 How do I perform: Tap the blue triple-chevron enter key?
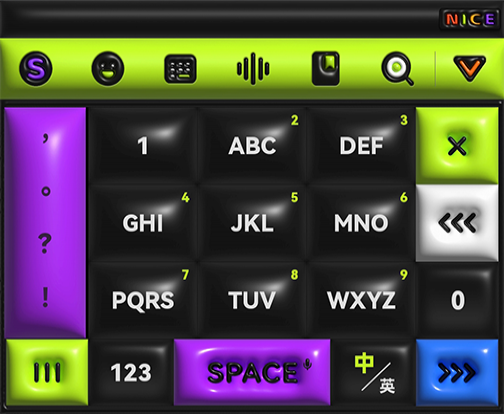[457, 372]
